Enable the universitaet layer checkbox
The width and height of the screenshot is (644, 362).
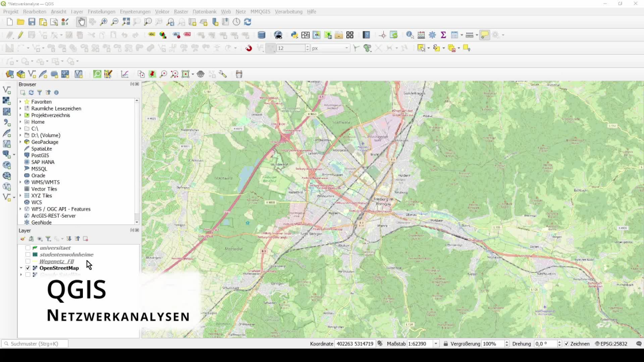[x=28, y=248]
